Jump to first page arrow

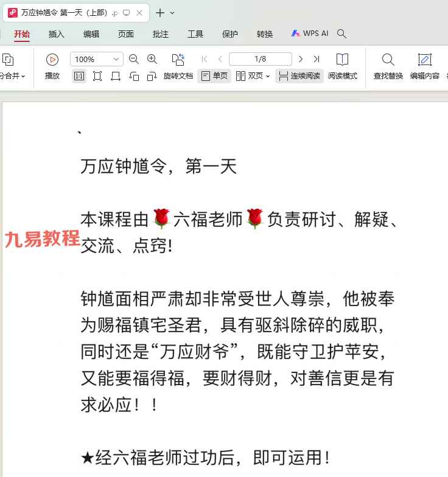pyautogui.click(x=205, y=59)
